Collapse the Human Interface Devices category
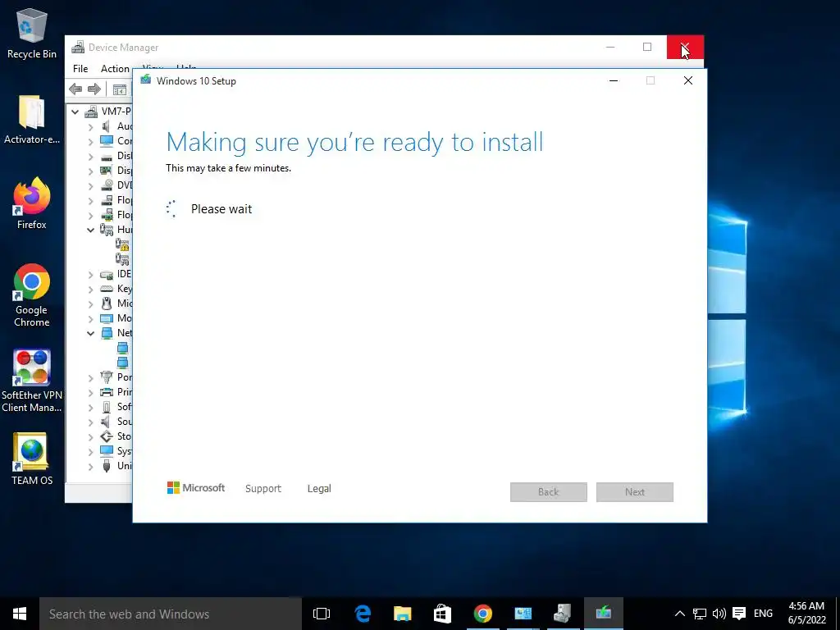Viewport: 840px width, 630px height. [90, 230]
